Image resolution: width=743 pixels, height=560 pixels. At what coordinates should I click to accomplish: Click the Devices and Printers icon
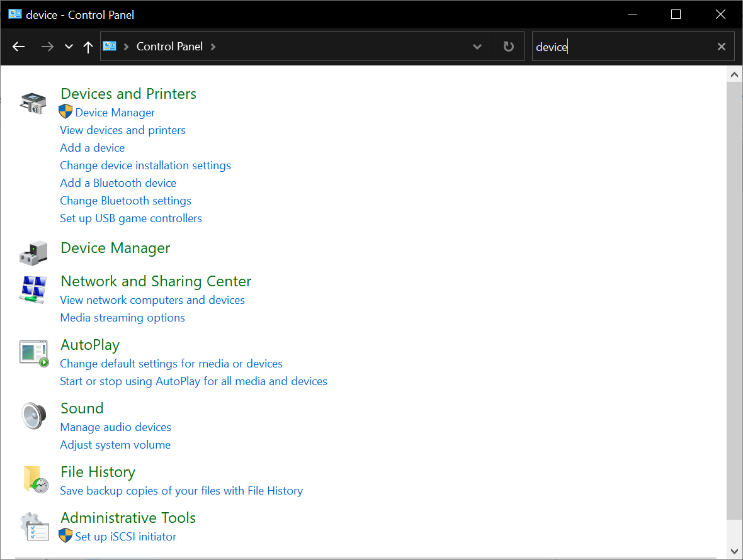[33, 103]
